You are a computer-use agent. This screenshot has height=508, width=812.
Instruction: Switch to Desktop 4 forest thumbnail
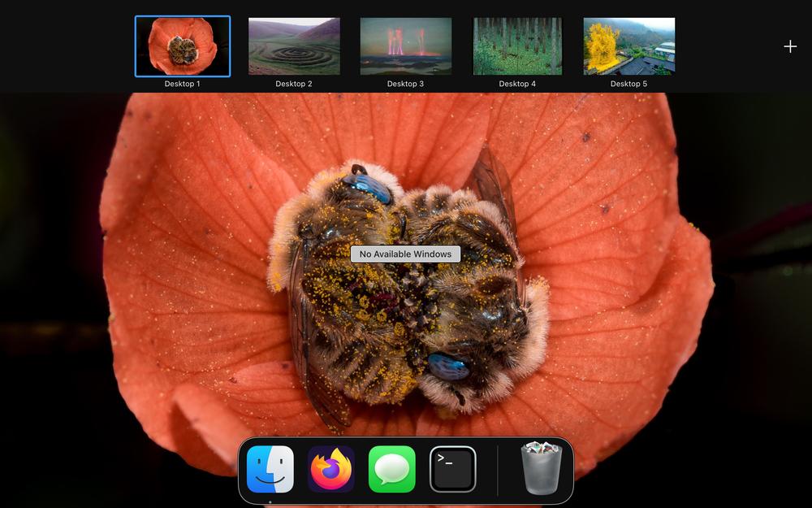(517, 46)
